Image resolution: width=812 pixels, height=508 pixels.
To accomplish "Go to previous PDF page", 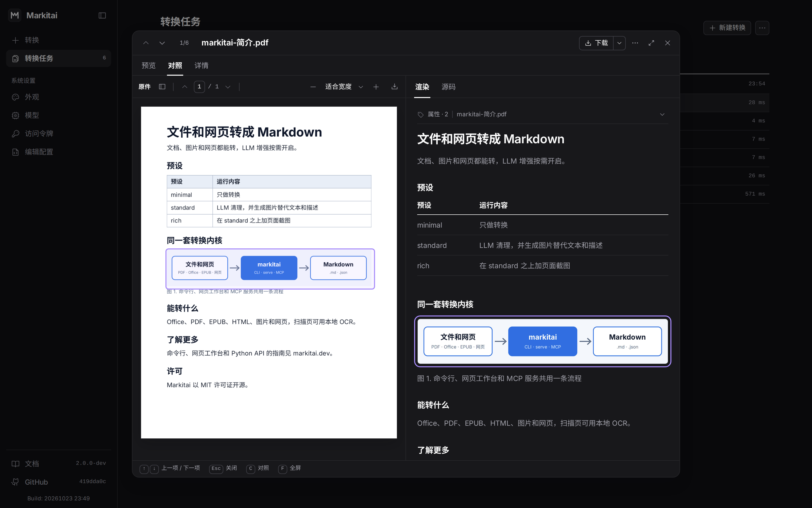I will coord(184,87).
